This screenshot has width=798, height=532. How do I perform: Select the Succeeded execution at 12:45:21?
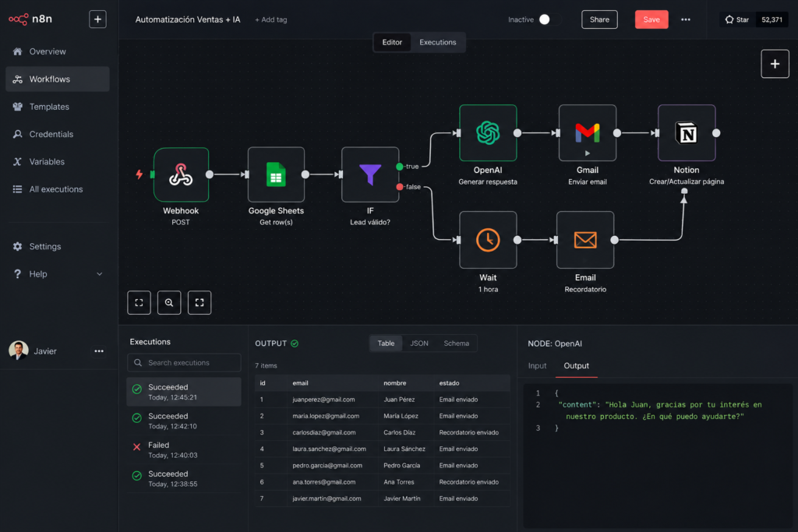coord(184,392)
